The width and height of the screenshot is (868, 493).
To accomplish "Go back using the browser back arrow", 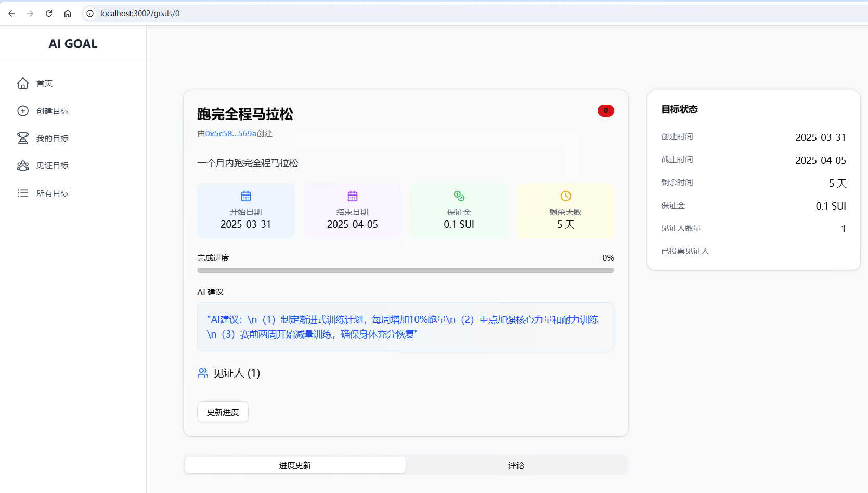I will (x=11, y=14).
